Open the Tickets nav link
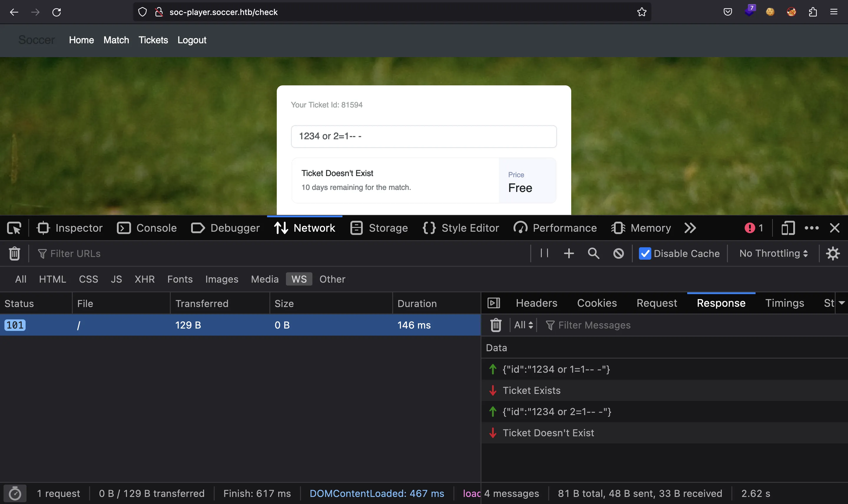 pos(153,40)
